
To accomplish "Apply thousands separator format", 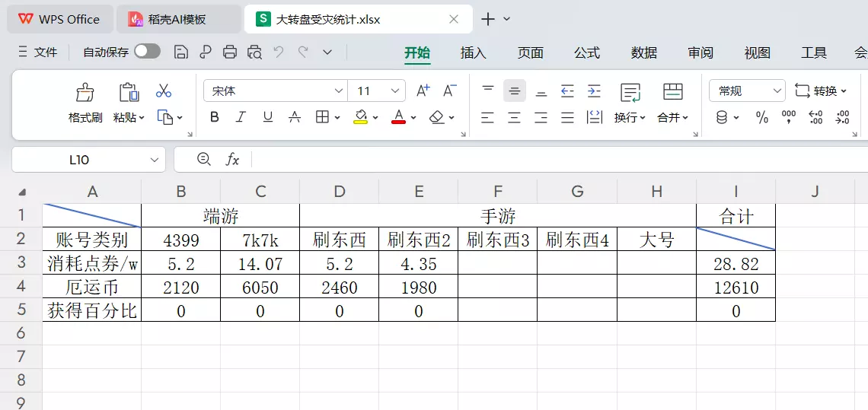I will tap(789, 117).
